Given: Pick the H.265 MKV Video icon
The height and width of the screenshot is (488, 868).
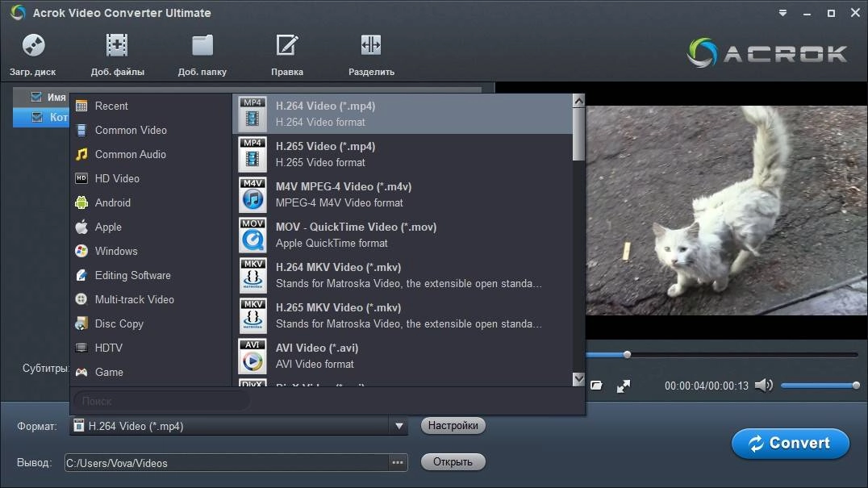Looking at the screenshot, I should pyautogui.click(x=252, y=315).
